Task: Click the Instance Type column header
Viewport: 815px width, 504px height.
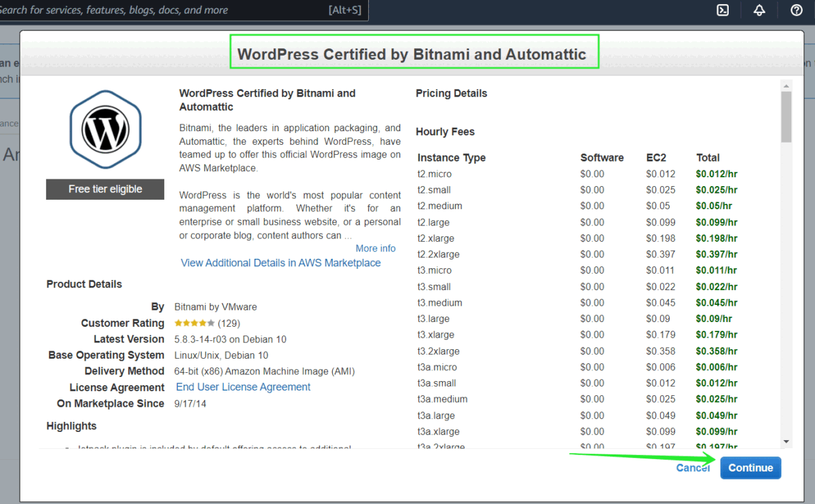Action: 452,158
